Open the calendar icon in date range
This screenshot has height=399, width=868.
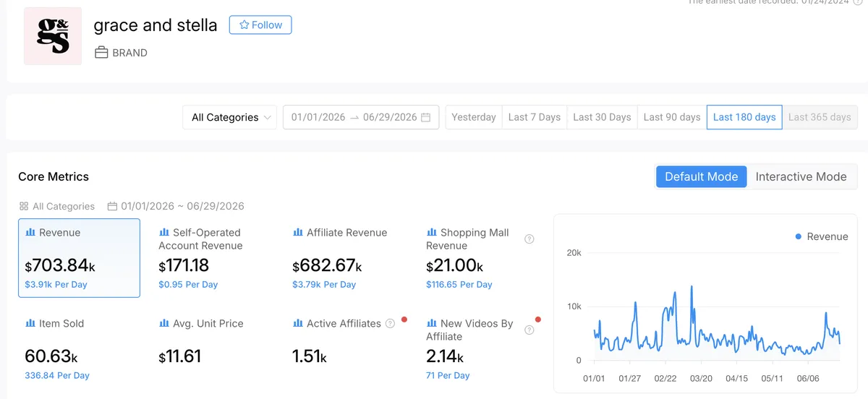point(426,117)
